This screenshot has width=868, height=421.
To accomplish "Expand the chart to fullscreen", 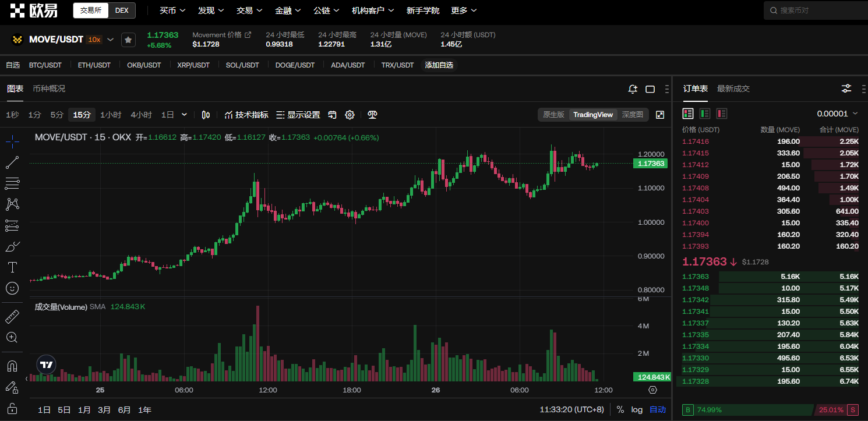I will pyautogui.click(x=660, y=115).
